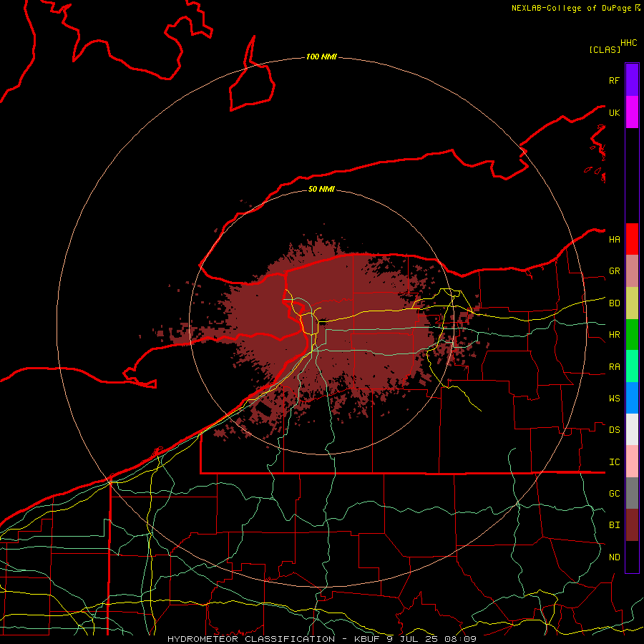Click the [CLAS] legend header
644x644 pixels.
coord(605,49)
